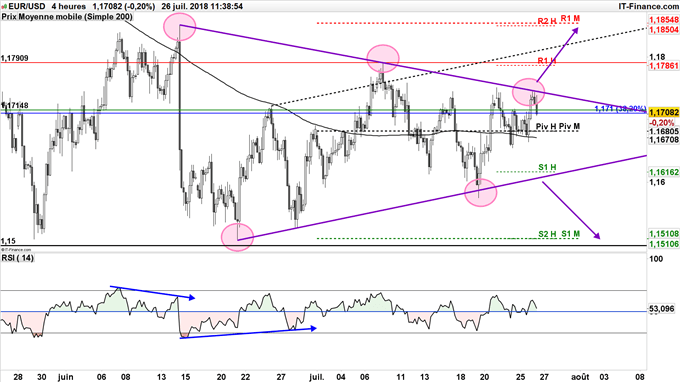Click the 'RSI ( 14)' indicator label

point(17,258)
